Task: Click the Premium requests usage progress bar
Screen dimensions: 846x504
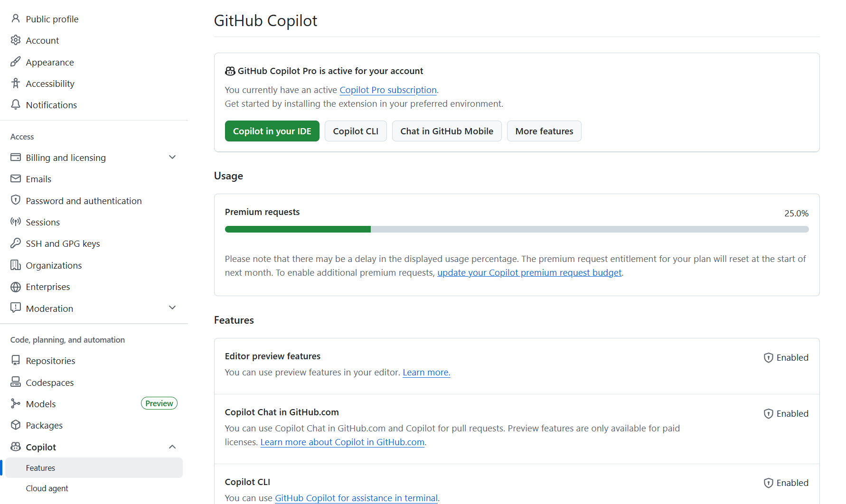Action: pyautogui.click(x=517, y=229)
